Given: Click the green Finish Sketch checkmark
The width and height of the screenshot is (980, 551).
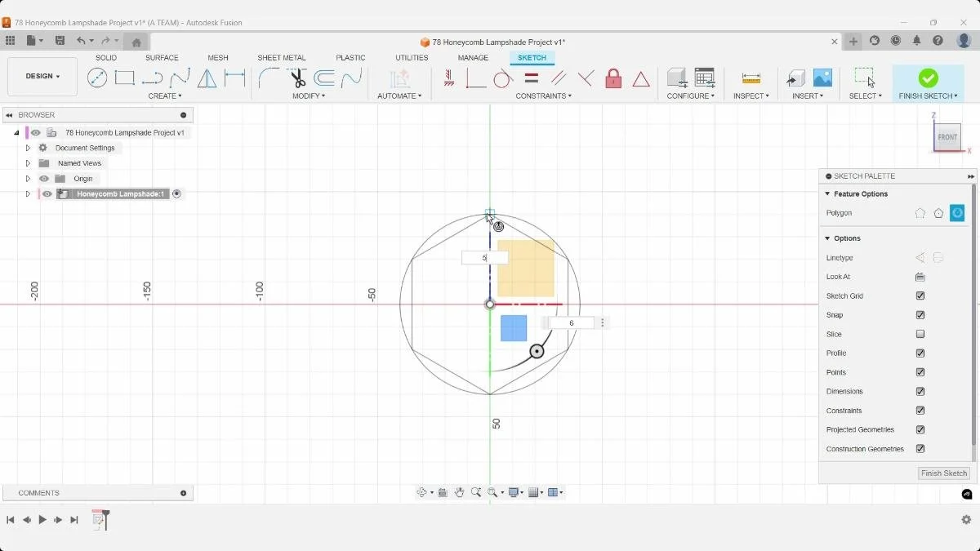Looking at the screenshot, I should 928,78.
